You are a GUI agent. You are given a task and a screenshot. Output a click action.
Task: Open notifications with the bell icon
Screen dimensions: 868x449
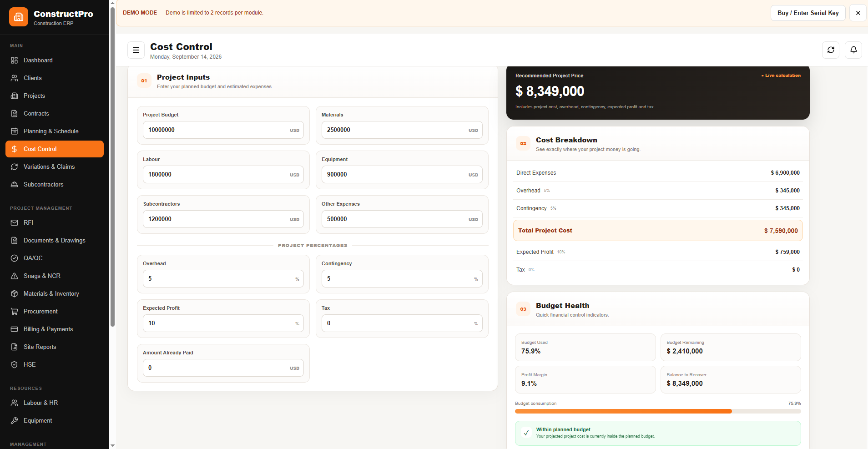(853, 50)
